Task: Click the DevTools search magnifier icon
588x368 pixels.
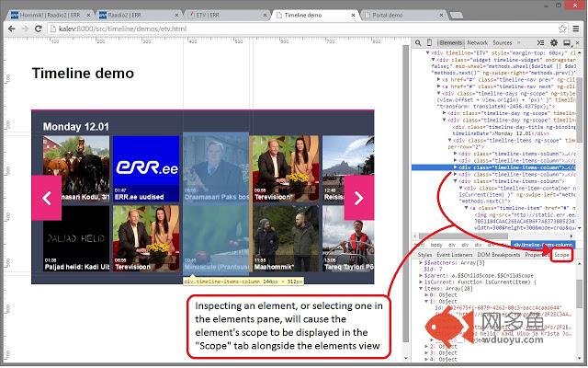Action: pyautogui.click(x=418, y=43)
